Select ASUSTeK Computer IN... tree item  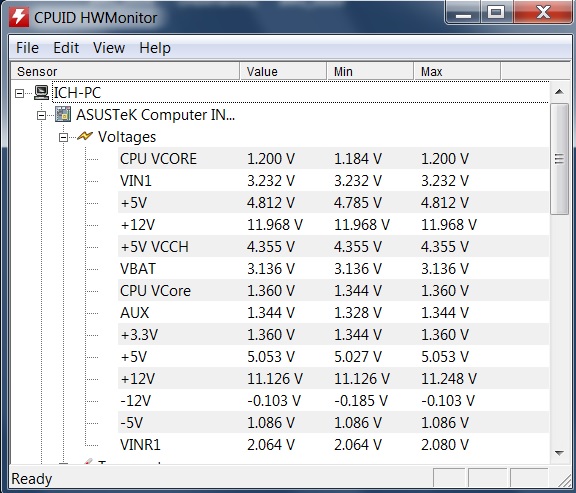click(155, 115)
